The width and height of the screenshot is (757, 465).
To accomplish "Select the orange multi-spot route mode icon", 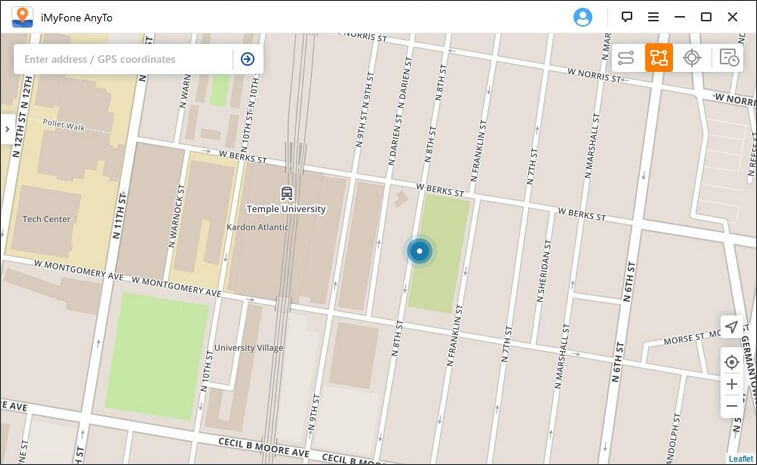I will tap(659, 57).
